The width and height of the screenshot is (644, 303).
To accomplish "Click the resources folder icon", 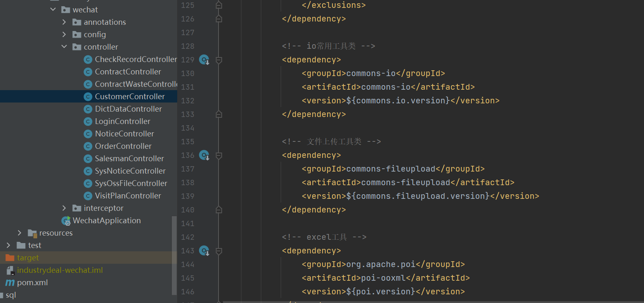I will tap(32, 233).
